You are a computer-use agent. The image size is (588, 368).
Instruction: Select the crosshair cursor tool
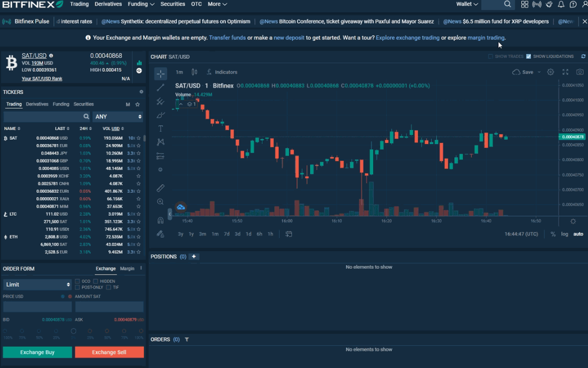160,74
